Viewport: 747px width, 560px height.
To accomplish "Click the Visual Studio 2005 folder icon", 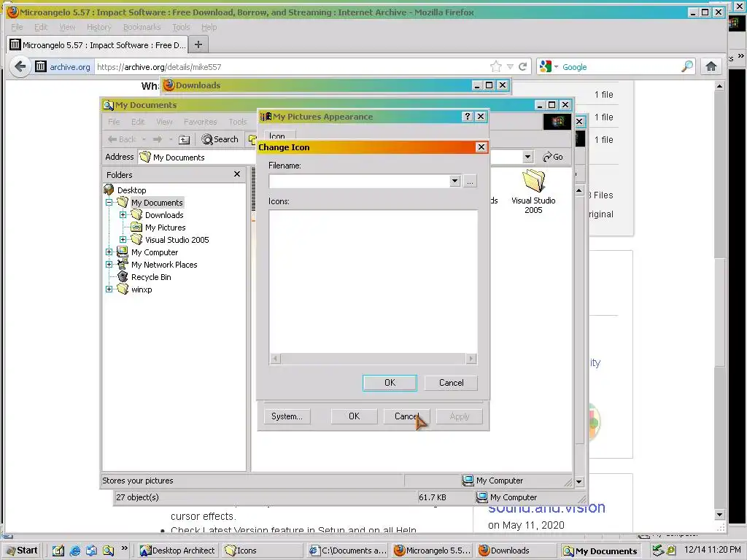I will (x=533, y=181).
